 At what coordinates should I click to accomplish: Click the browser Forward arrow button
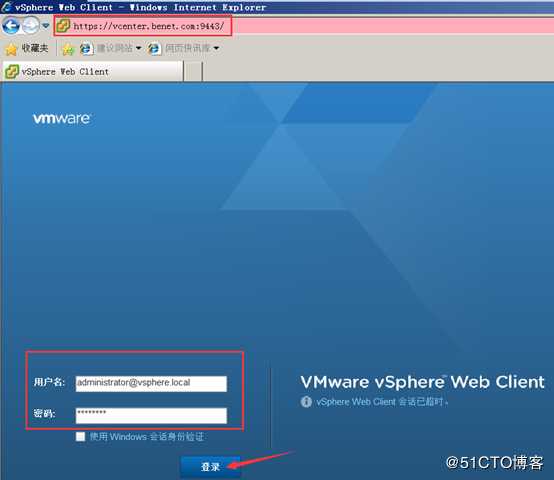[x=31, y=26]
